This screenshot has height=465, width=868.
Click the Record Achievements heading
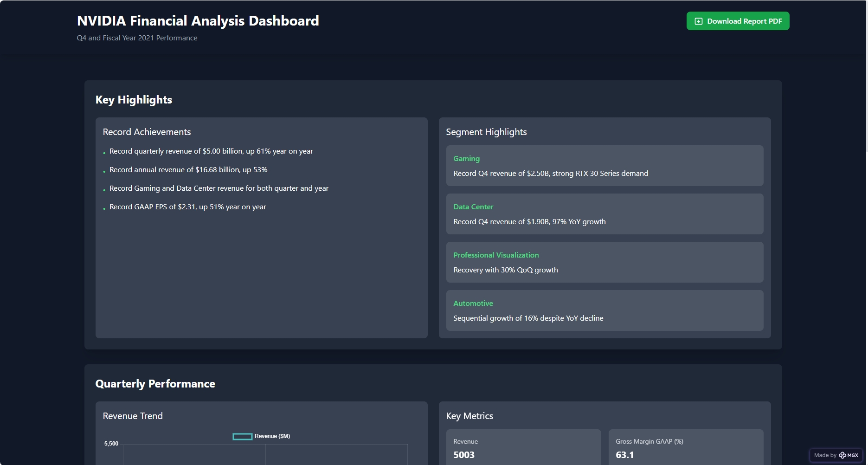(147, 132)
